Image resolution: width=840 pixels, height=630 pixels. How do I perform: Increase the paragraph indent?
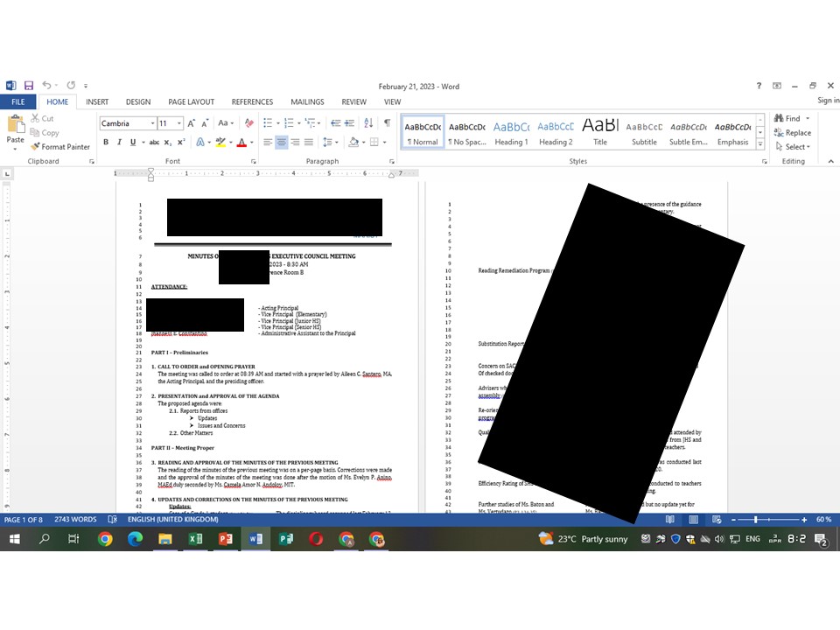(349, 123)
